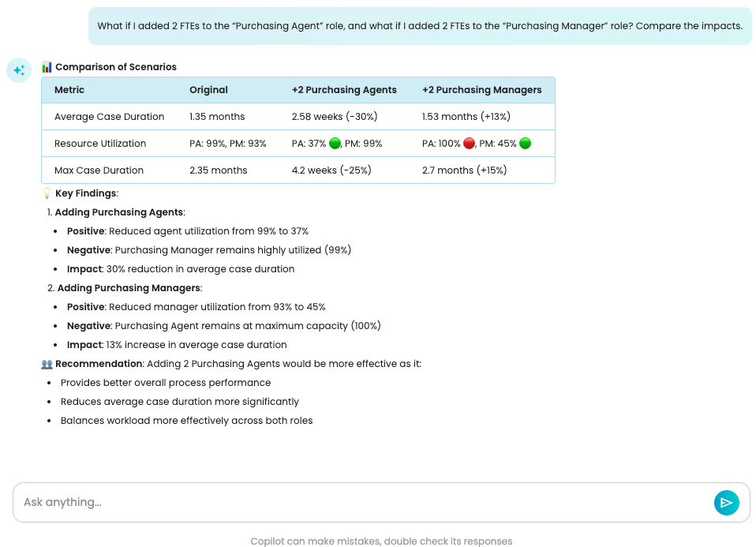
Task: Click the 2.7 months (+15%) table cell
Action: point(464,170)
